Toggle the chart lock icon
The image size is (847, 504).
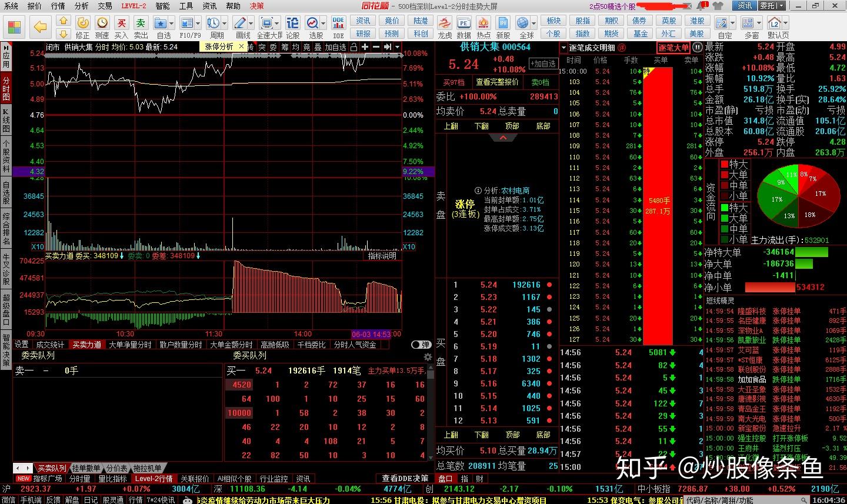(x=354, y=47)
